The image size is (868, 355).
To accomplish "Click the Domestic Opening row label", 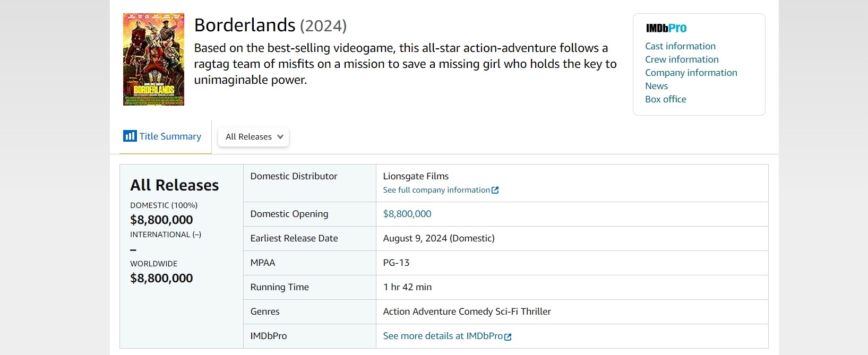I will point(289,214).
